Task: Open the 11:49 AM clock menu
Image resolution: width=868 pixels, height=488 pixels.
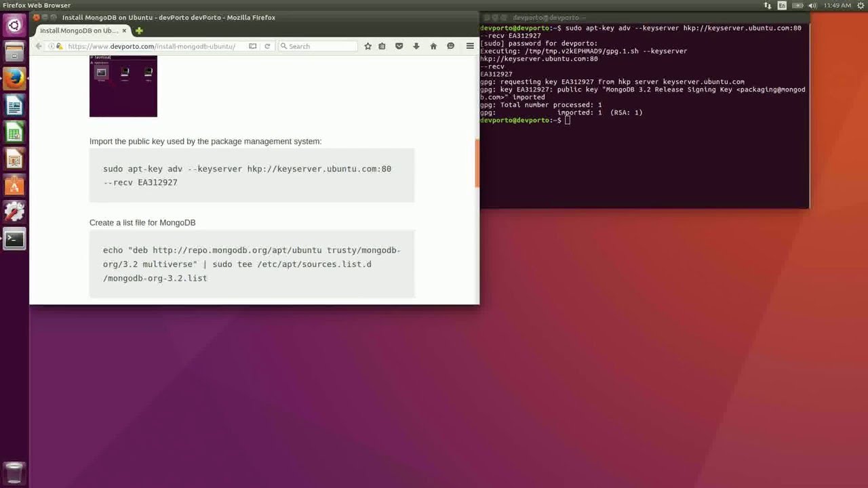Action: tap(837, 5)
